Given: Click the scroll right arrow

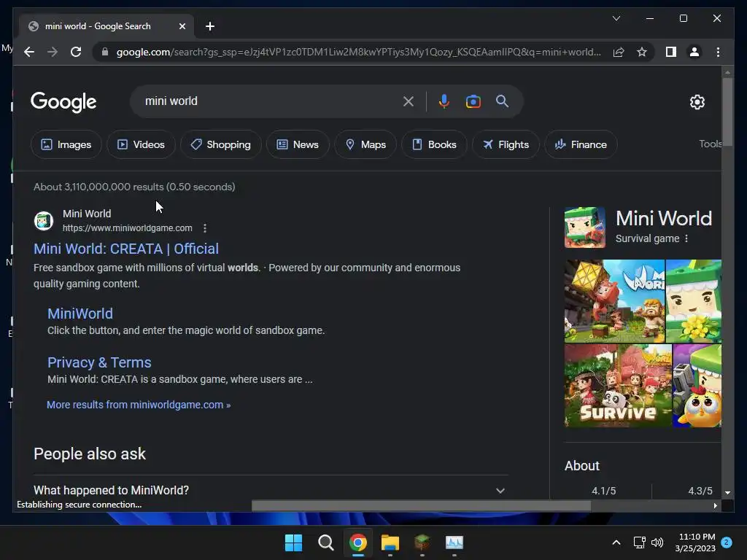Looking at the screenshot, I should 715,506.
